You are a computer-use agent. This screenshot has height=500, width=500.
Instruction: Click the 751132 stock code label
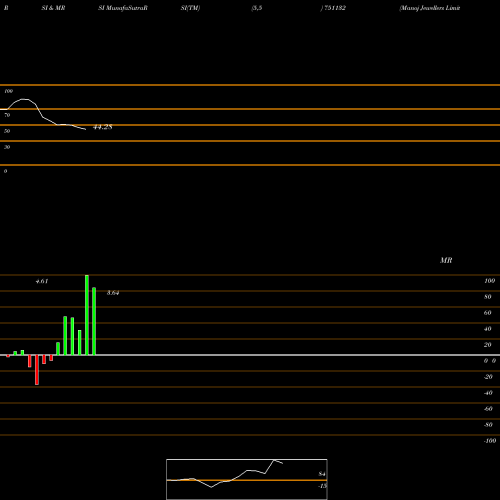[335, 8]
